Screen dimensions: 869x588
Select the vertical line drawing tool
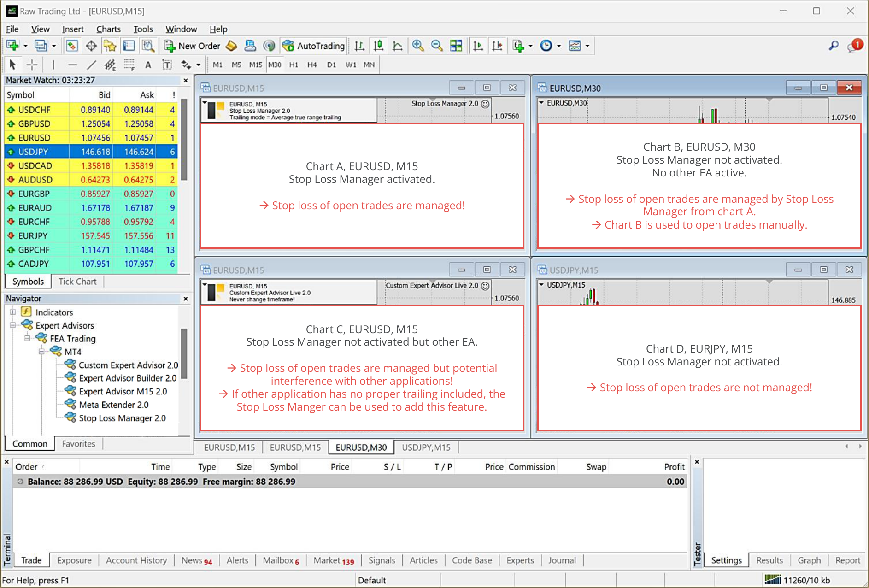pos(53,65)
